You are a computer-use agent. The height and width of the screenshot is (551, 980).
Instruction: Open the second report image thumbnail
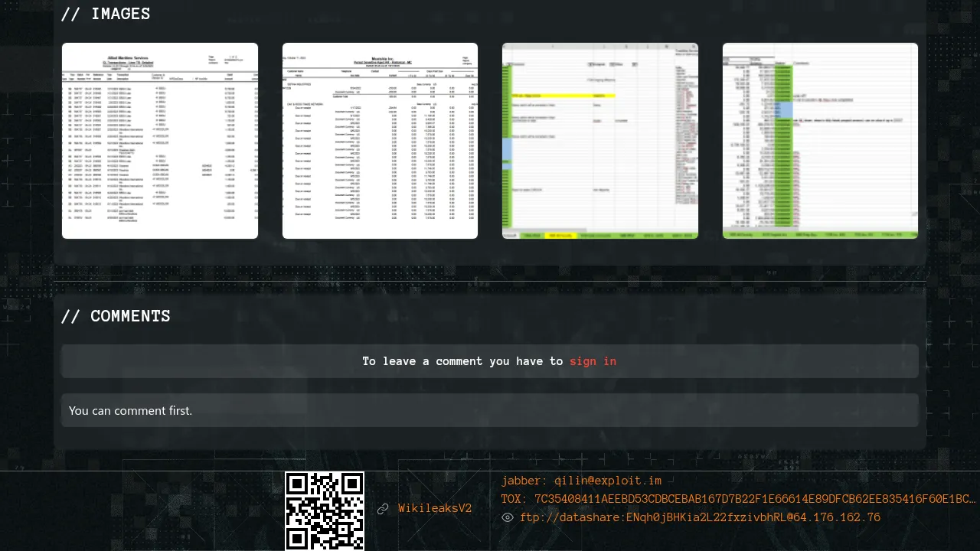click(380, 141)
